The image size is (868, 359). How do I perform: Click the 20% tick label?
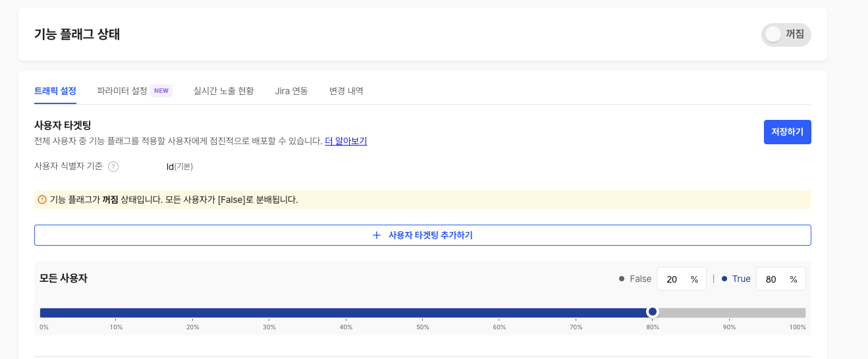[192, 327]
